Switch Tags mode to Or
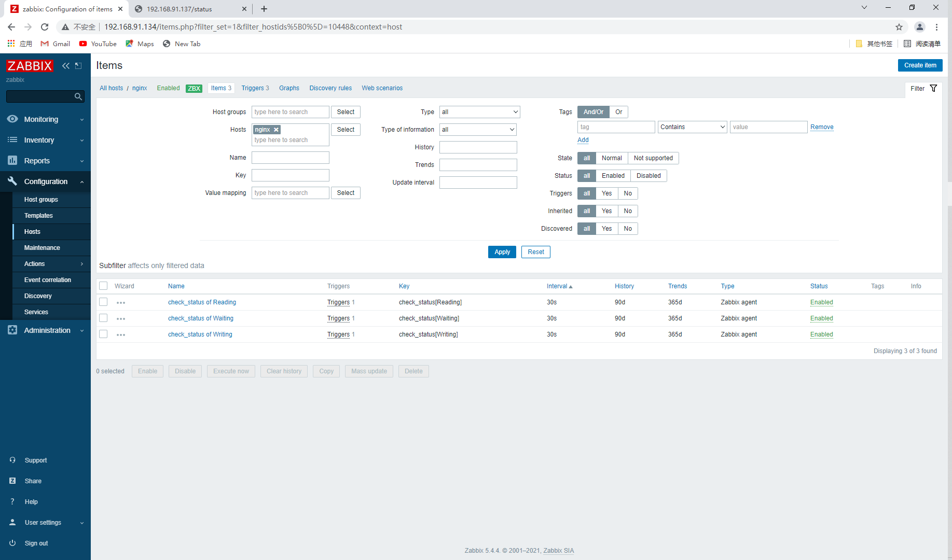 point(618,112)
